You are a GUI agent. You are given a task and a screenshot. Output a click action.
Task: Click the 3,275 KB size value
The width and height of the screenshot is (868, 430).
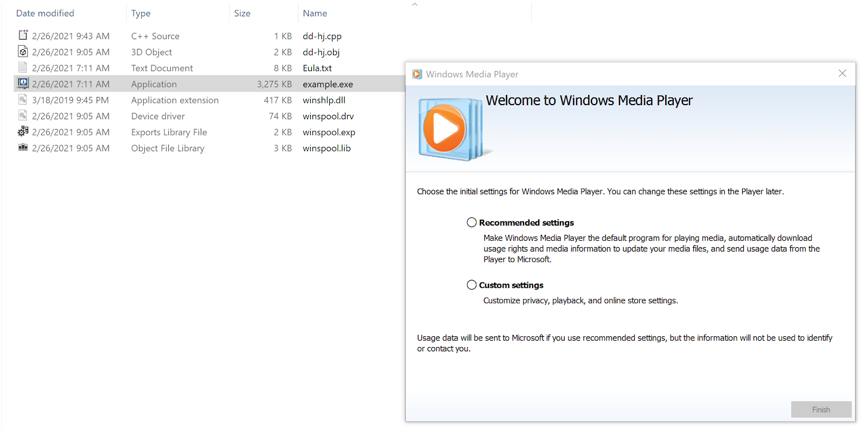point(275,84)
